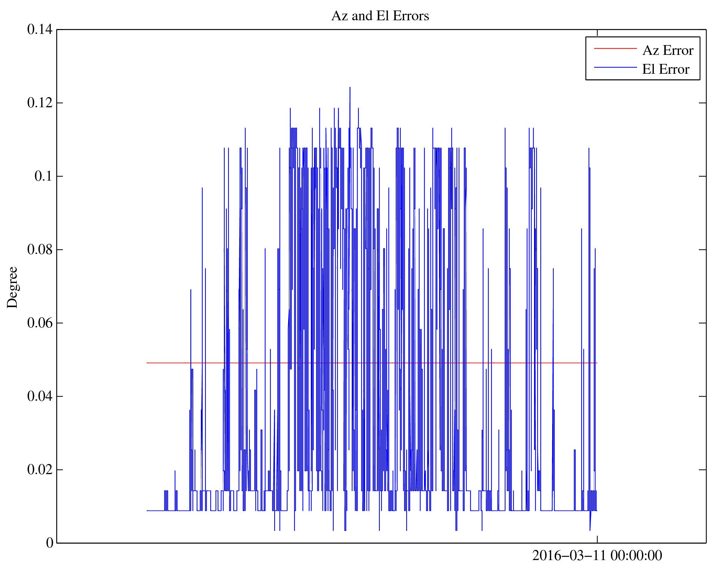Click the right end of red Az line
716x588 pixels.
pyautogui.click(x=596, y=363)
